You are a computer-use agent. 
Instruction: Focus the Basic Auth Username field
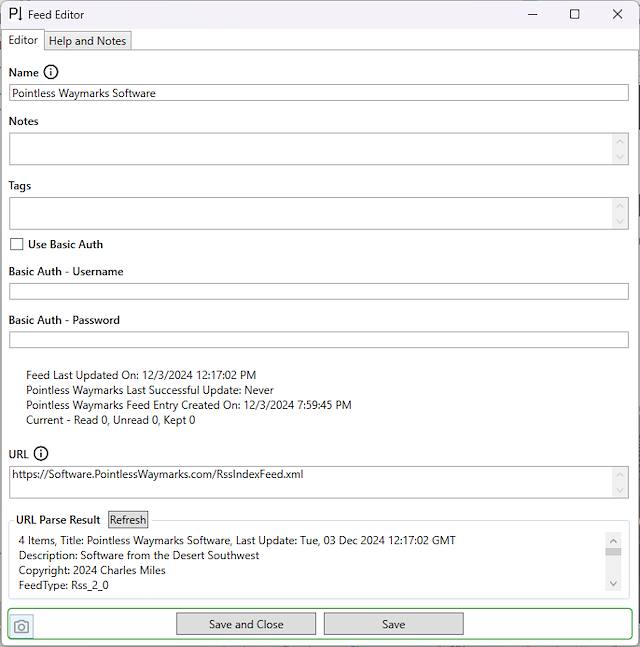pyautogui.click(x=319, y=291)
